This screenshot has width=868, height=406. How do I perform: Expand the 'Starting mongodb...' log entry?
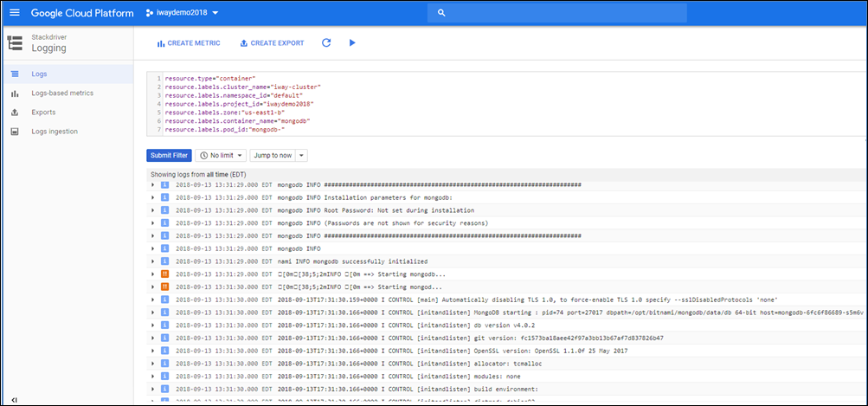(153, 274)
